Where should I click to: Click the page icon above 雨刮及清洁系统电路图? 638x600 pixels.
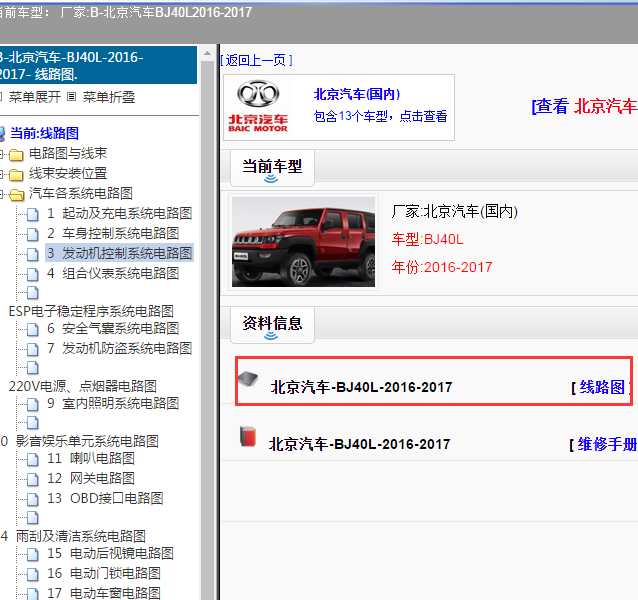pyautogui.click(x=33, y=518)
